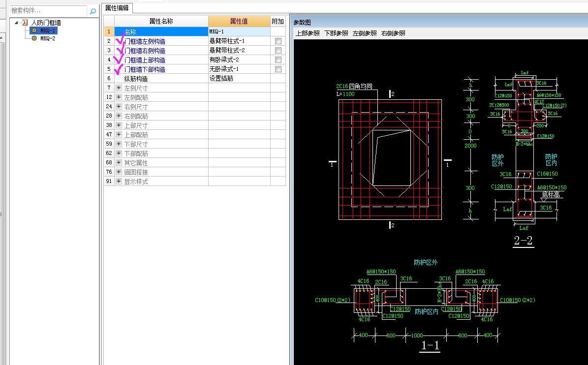The height and width of the screenshot is (365, 588).
Task: Click the C10@150 (2*2) label on left
Action: pos(332,300)
